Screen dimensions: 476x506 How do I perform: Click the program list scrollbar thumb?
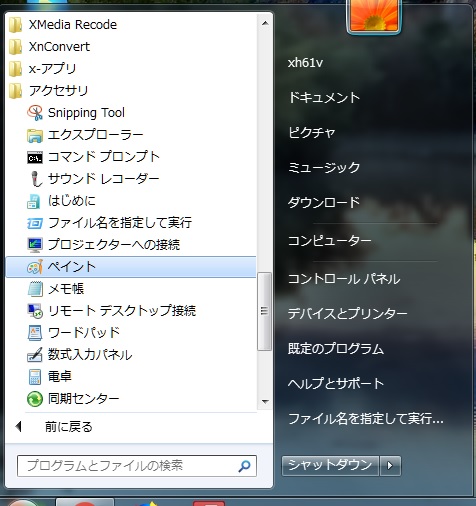pyautogui.click(x=264, y=311)
